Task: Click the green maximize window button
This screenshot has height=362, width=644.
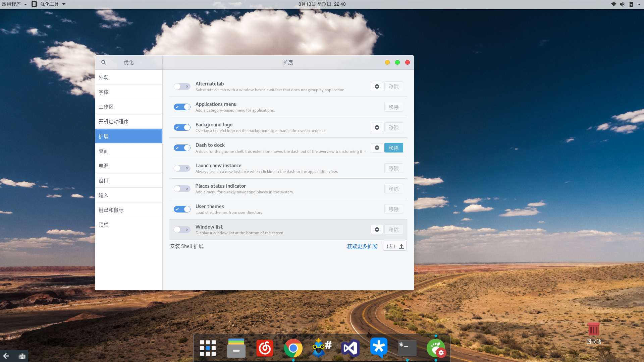Action: [397, 62]
